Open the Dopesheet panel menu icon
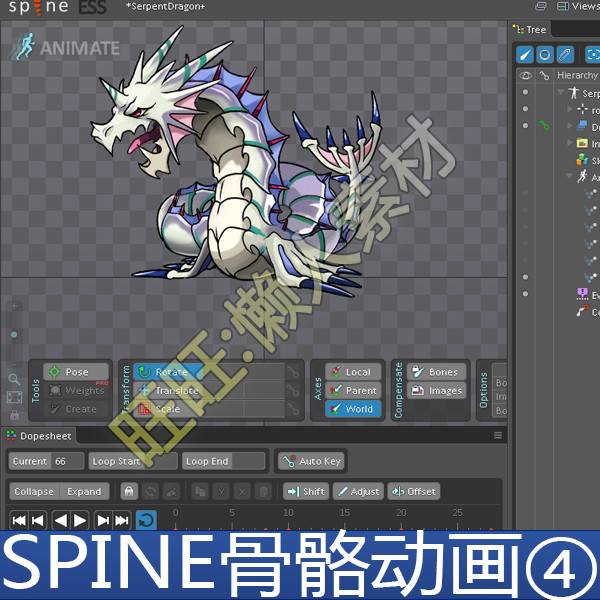The image size is (600, 600). click(x=498, y=435)
